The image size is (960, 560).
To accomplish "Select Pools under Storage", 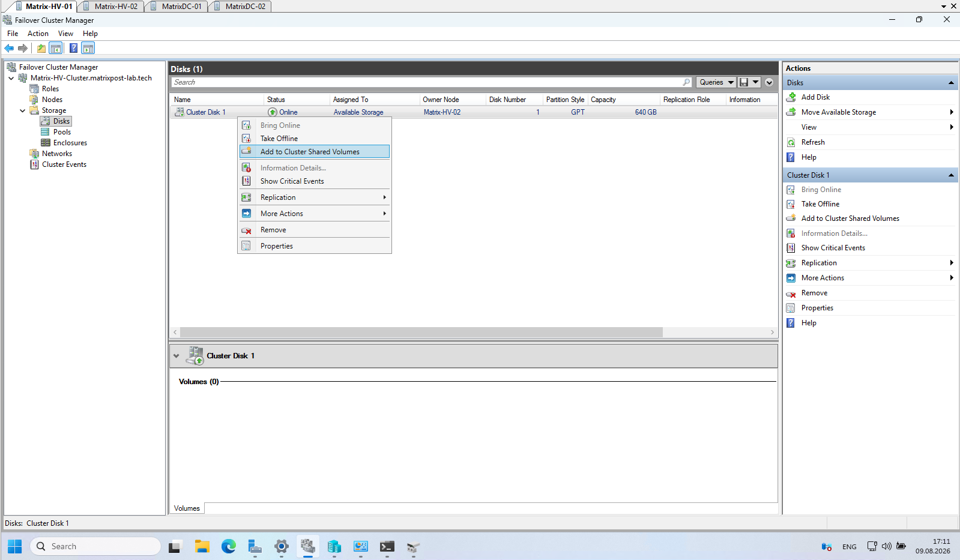I will point(62,132).
